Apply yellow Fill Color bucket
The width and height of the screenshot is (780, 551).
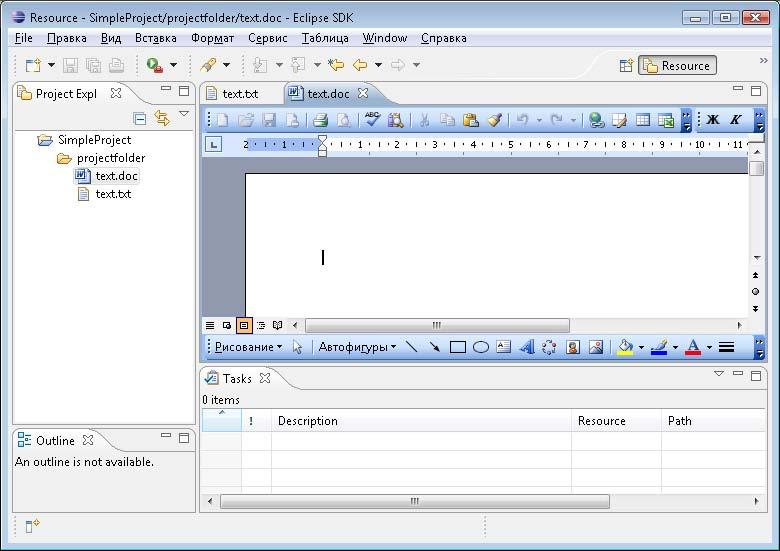tap(625, 347)
